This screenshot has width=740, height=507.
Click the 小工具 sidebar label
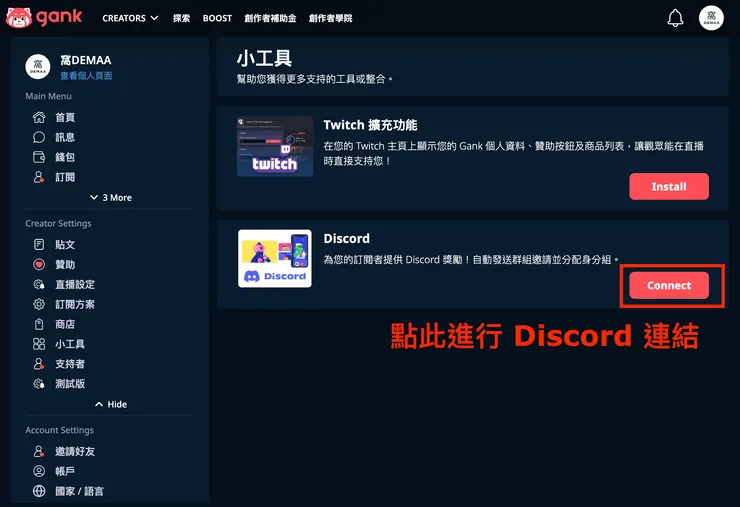click(x=70, y=344)
